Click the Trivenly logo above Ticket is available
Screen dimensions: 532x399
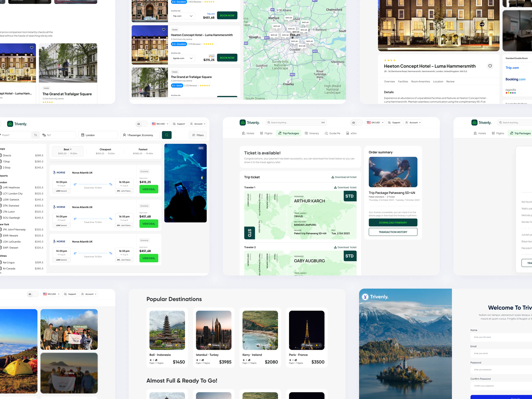[x=250, y=123]
